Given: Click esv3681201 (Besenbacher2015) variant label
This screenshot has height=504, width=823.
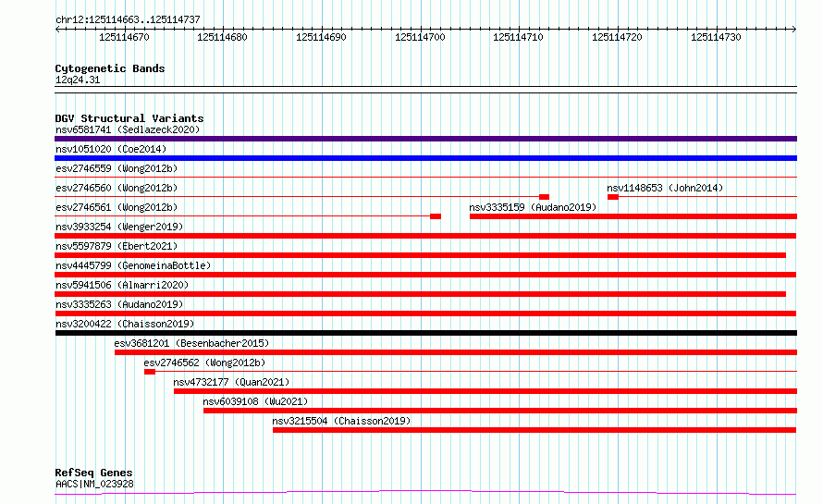Looking at the screenshot, I should 191,343.
